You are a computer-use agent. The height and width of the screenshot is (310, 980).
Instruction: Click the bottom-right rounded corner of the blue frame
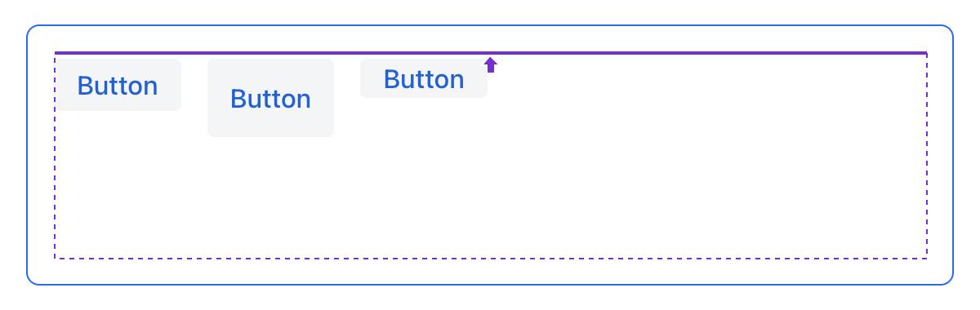[950, 281]
